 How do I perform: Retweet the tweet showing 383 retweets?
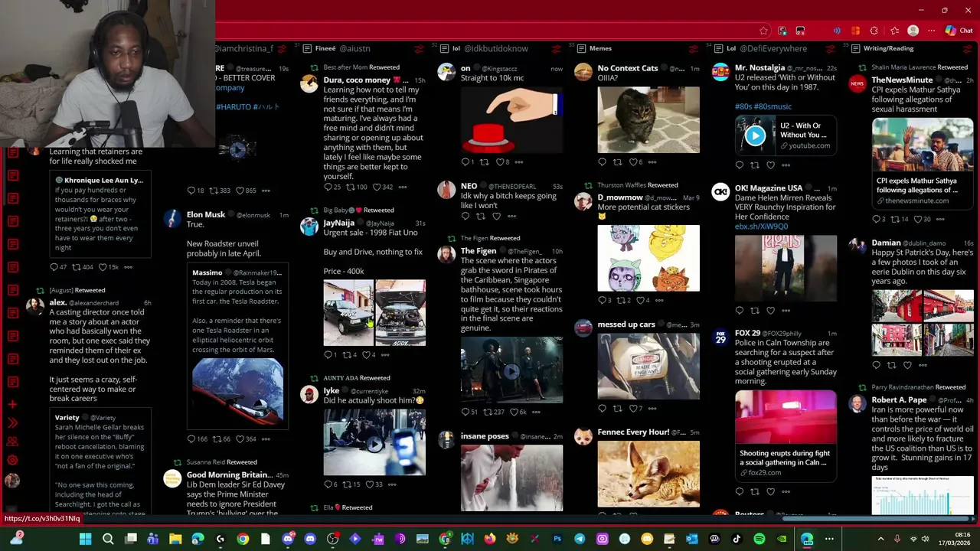214,191
